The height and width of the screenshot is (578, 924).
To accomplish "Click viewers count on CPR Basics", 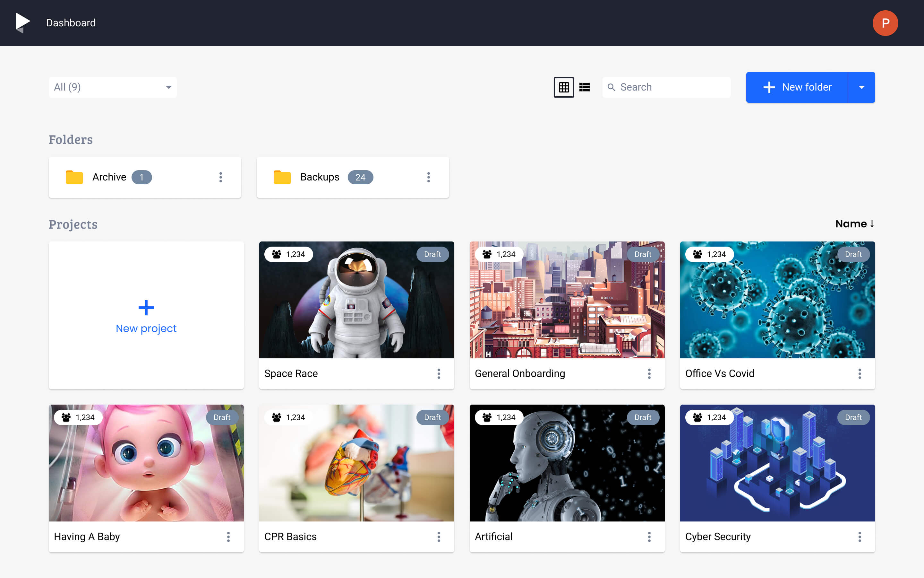I will coord(288,417).
